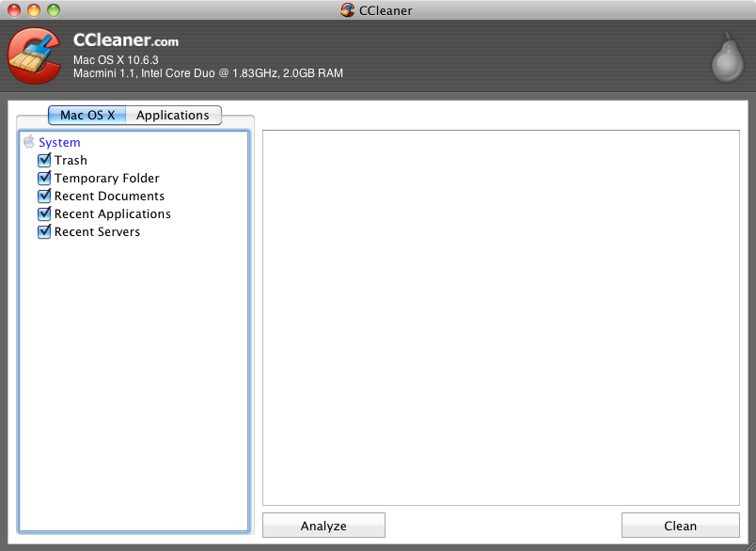Zoom the window with the green button
Screen dimensions: 756x551
[x=53, y=10]
